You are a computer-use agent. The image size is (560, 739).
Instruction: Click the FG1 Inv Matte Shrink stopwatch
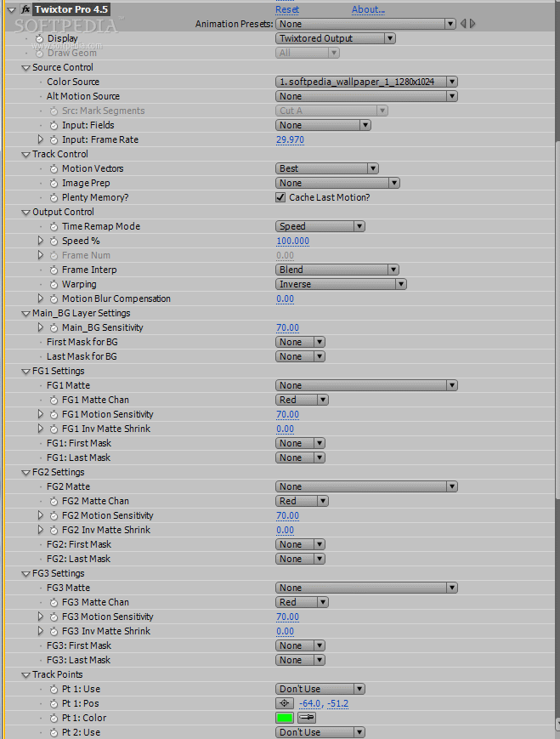tap(54, 429)
